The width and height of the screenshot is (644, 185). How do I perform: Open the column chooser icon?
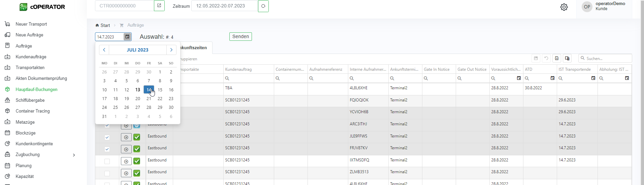tap(567, 58)
